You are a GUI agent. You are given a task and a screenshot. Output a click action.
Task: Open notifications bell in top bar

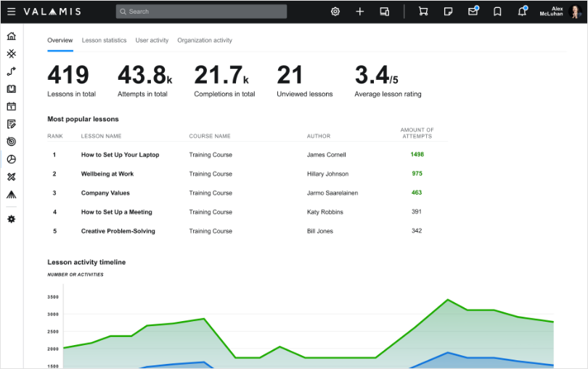(522, 12)
